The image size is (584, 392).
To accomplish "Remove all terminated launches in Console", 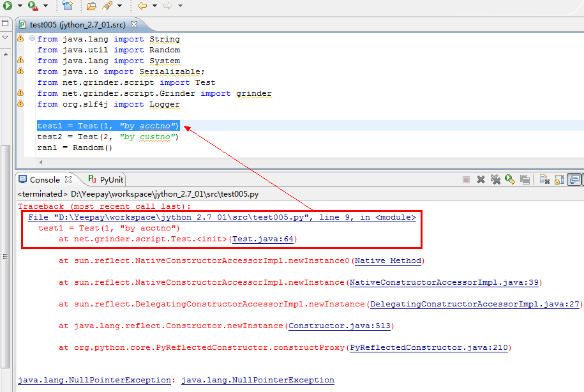I will pyautogui.click(x=495, y=180).
